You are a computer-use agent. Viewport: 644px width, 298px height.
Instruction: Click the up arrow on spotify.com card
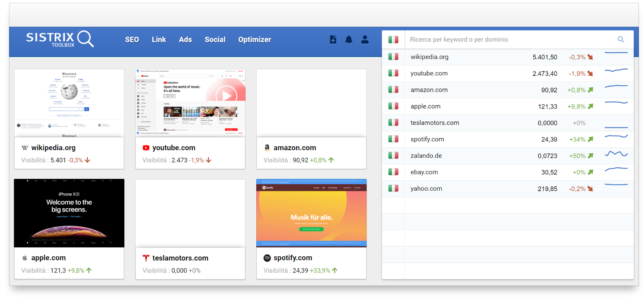pos(335,270)
